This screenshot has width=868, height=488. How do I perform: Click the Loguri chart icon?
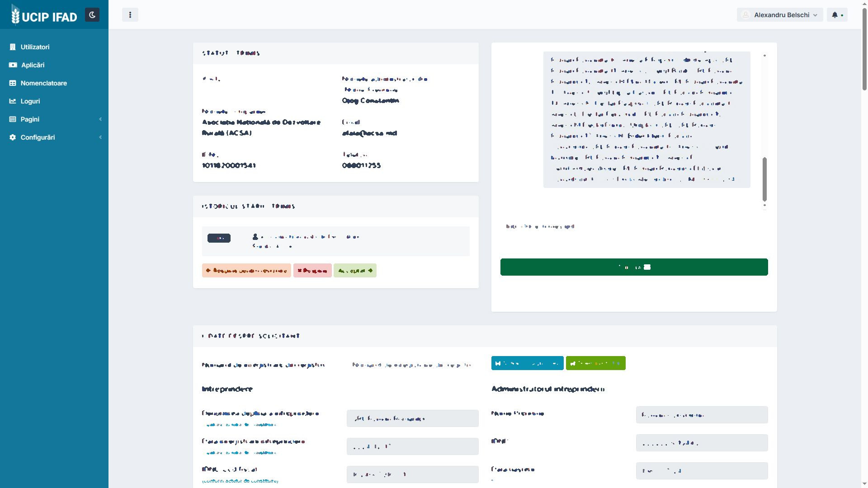tap(13, 101)
